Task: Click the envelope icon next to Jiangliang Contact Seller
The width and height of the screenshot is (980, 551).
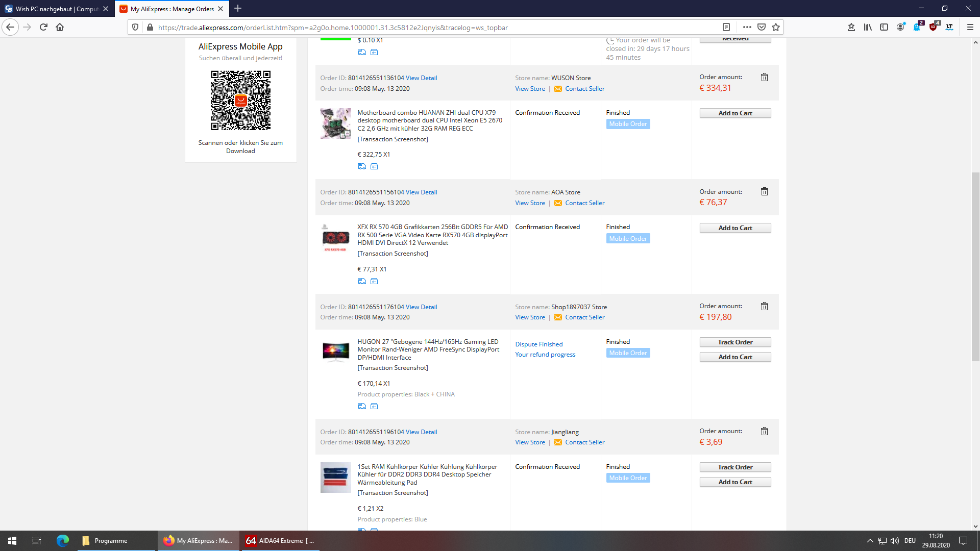Action: (x=558, y=442)
